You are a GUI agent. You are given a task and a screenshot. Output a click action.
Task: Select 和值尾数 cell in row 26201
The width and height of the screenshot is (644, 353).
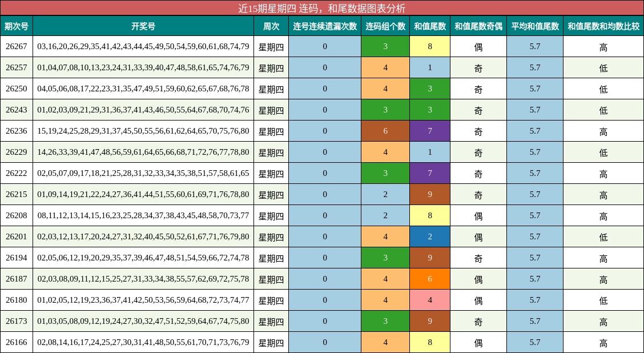(430, 236)
